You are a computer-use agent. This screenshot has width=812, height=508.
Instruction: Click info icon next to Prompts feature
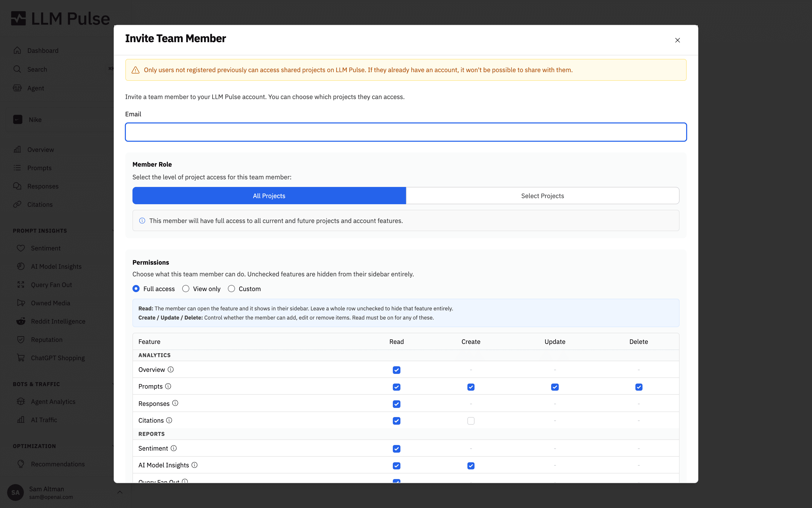[168, 386]
